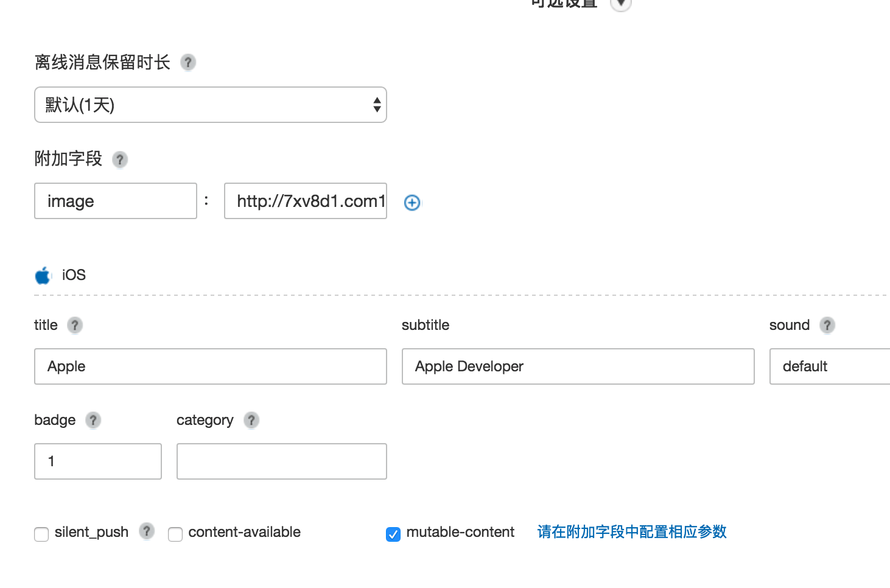Click the 附加字段 label text

pos(68,159)
